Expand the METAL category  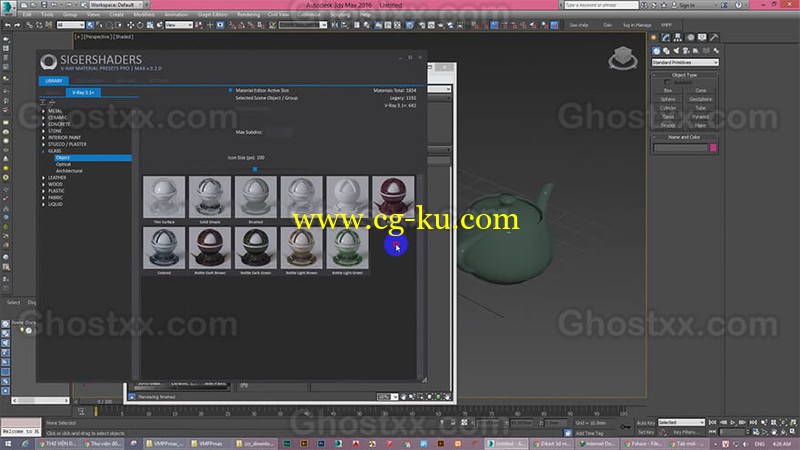43,111
